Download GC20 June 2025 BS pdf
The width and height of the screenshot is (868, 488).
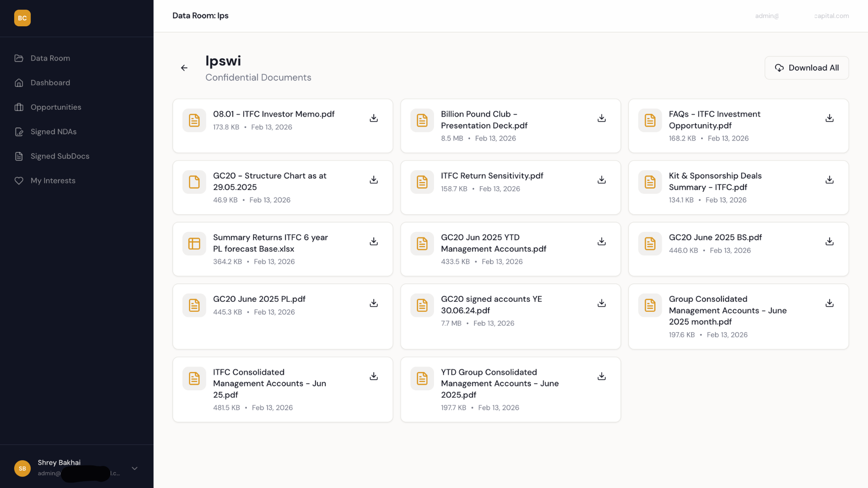829,242
